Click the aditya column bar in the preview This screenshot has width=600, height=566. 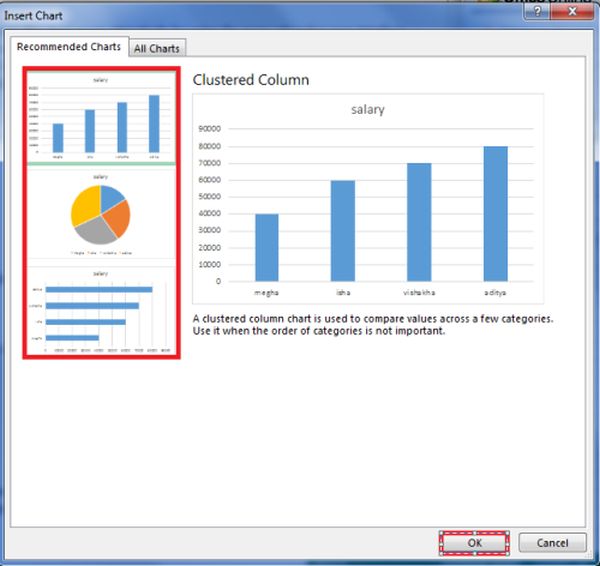pos(496,214)
